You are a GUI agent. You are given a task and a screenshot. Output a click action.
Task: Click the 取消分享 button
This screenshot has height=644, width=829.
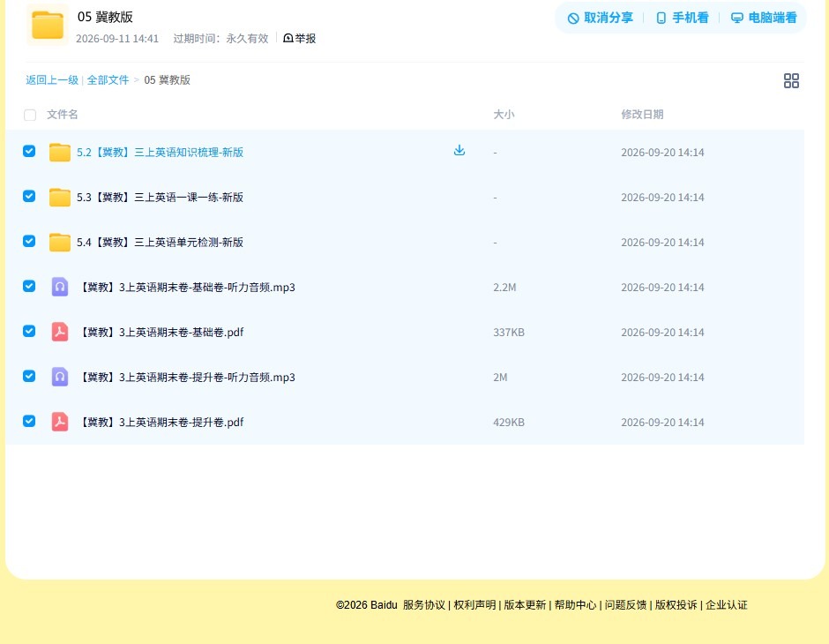tap(600, 18)
